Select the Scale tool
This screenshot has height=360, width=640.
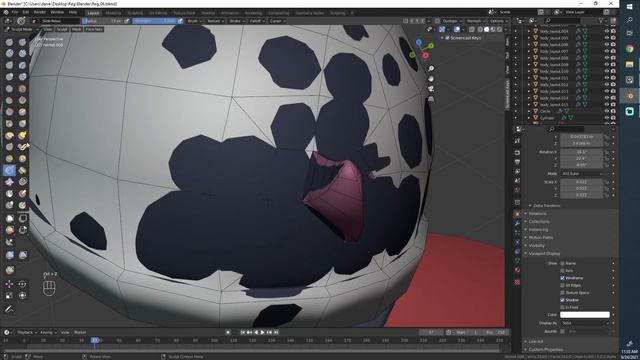(x=9, y=295)
